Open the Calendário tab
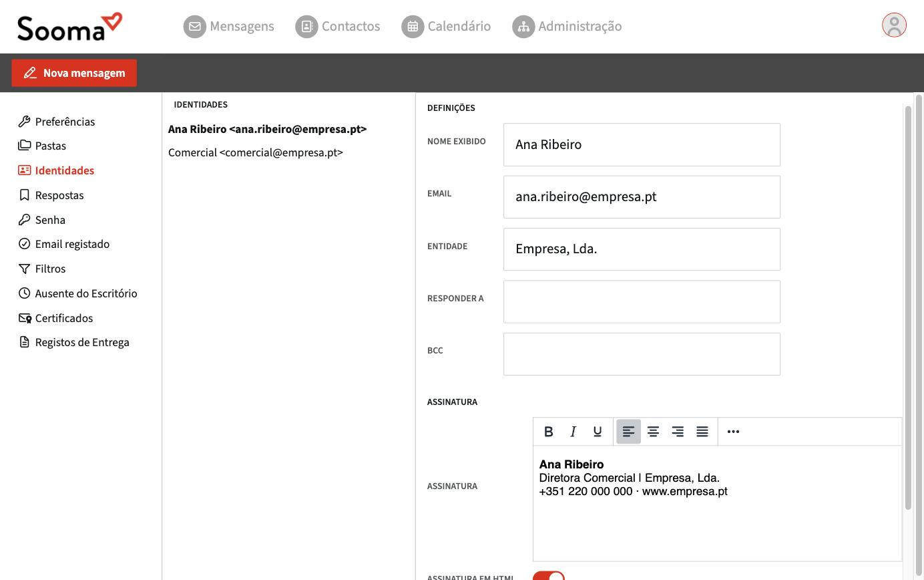Viewport: 924px width, 580px height. click(x=446, y=26)
